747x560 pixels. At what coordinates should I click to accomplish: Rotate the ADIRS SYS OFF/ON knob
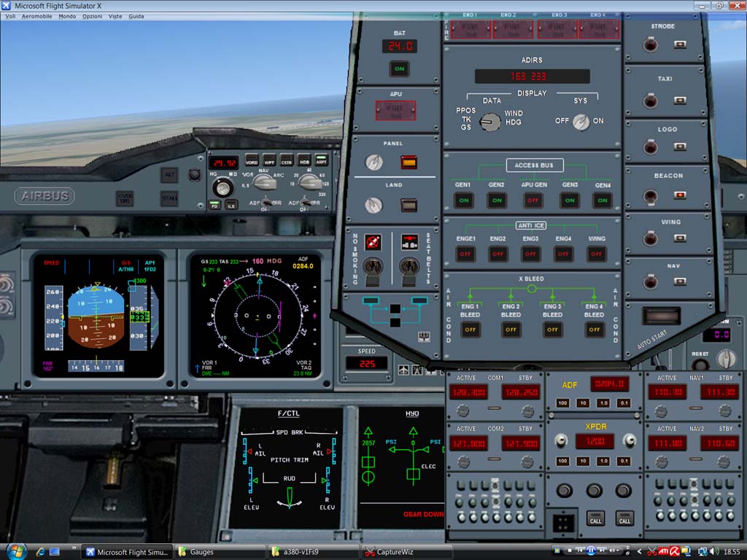tap(581, 122)
